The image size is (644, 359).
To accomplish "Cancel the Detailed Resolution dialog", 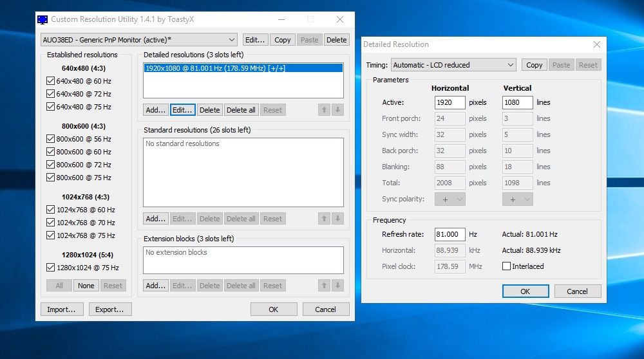I will [578, 291].
